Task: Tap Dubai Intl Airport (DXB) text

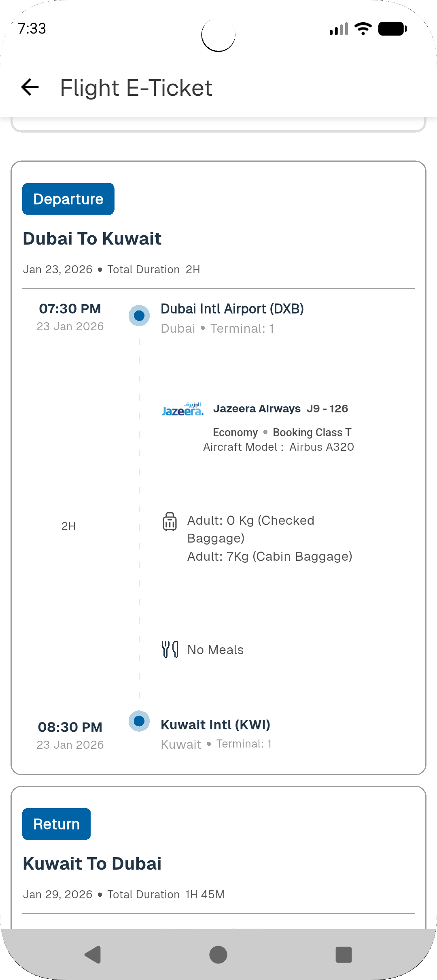Action: [232, 309]
